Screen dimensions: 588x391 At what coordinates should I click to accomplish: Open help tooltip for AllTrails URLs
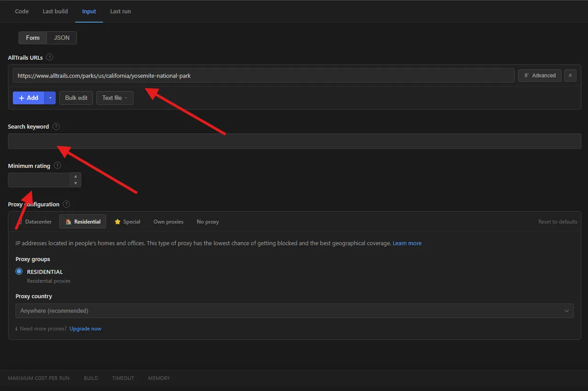[50, 57]
